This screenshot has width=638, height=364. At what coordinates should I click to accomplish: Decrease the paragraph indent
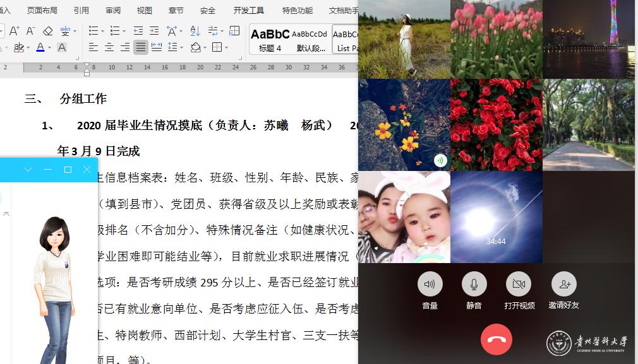click(138, 31)
